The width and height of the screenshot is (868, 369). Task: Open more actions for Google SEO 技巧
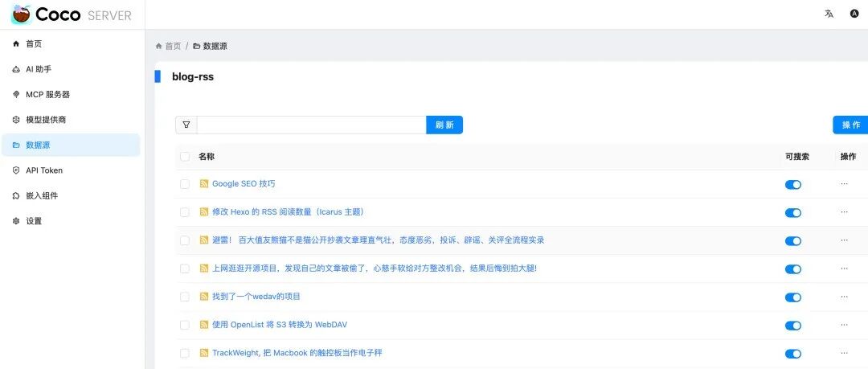pyautogui.click(x=844, y=184)
